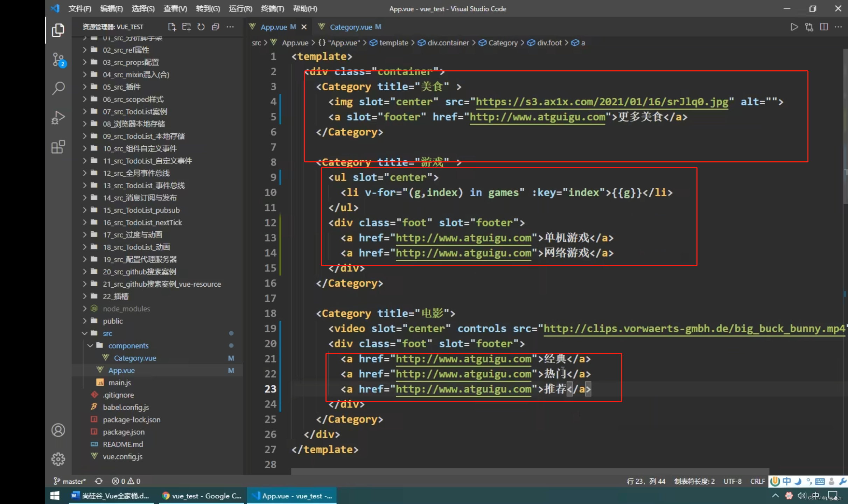Open Manage gear in activity bar
Image resolution: width=848 pixels, height=504 pixels.
coord(58,459)
